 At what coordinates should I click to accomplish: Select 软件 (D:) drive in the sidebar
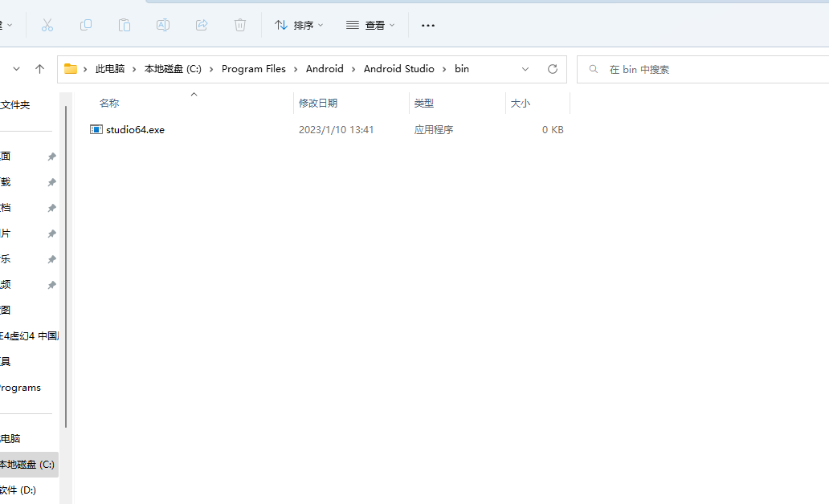coord(18,490)
